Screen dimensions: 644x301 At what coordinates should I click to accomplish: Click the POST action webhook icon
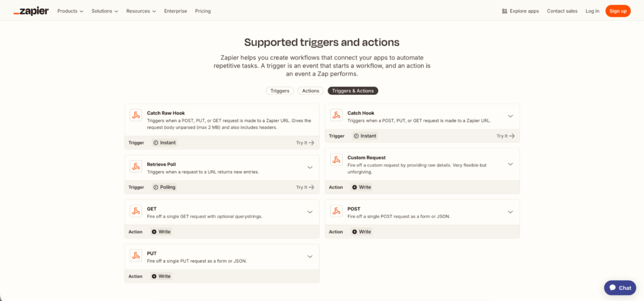tap(336, 211)
